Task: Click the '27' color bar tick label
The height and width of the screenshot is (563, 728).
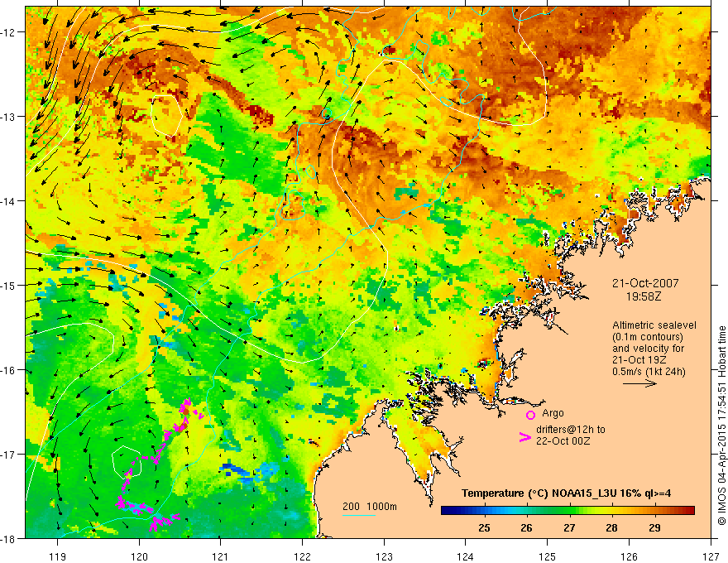Action: pos(569,527)
